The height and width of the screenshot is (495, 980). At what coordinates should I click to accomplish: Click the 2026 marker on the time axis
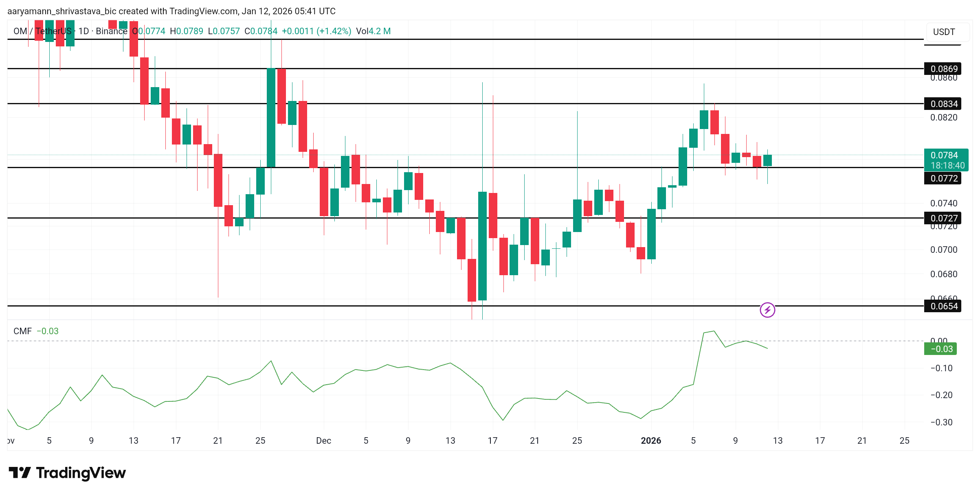(651, 440)
